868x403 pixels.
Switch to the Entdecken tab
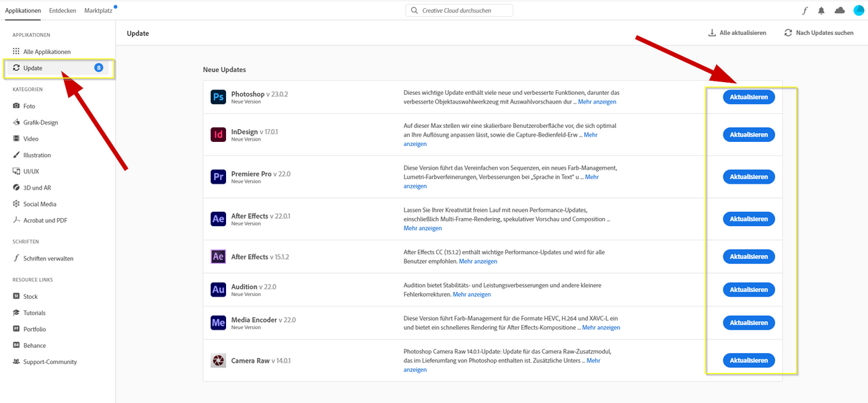click(x=63, y=11)
